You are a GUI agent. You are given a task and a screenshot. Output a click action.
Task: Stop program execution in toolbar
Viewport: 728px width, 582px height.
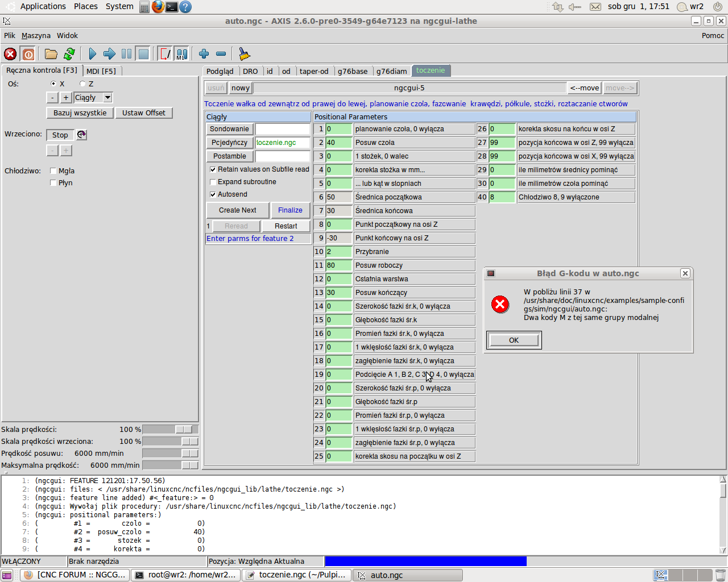(144, 54)
